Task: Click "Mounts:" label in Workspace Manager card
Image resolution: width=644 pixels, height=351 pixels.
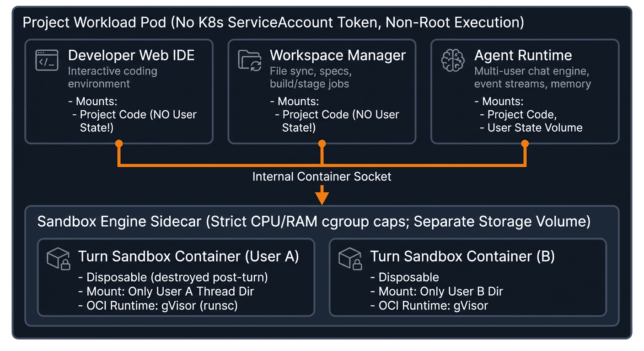Action: [x=298, y=101]
